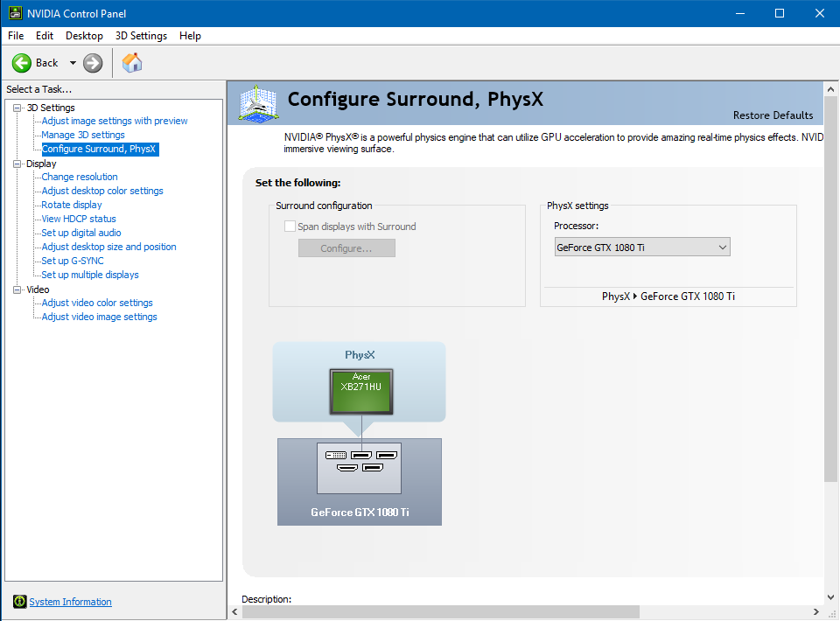Maximize the NVIDIA Control Panel window
This screenshot has width=840, height=621.
(x=780, y=13)
